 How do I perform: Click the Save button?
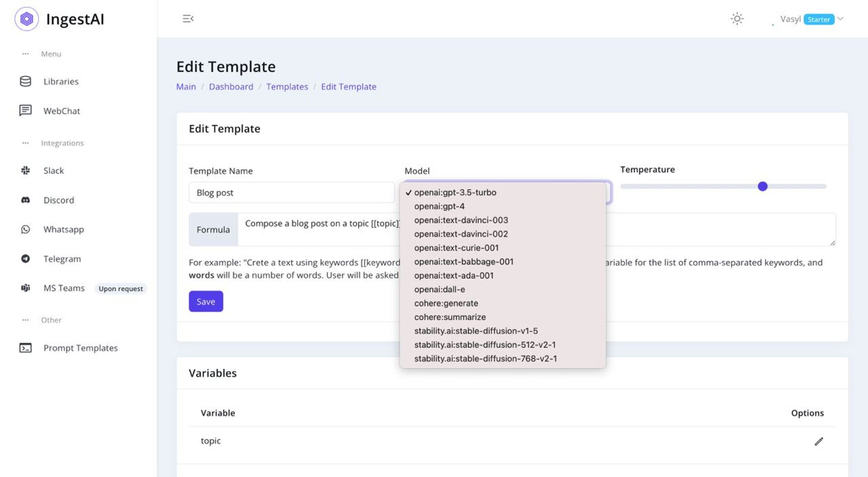(206, 301)
